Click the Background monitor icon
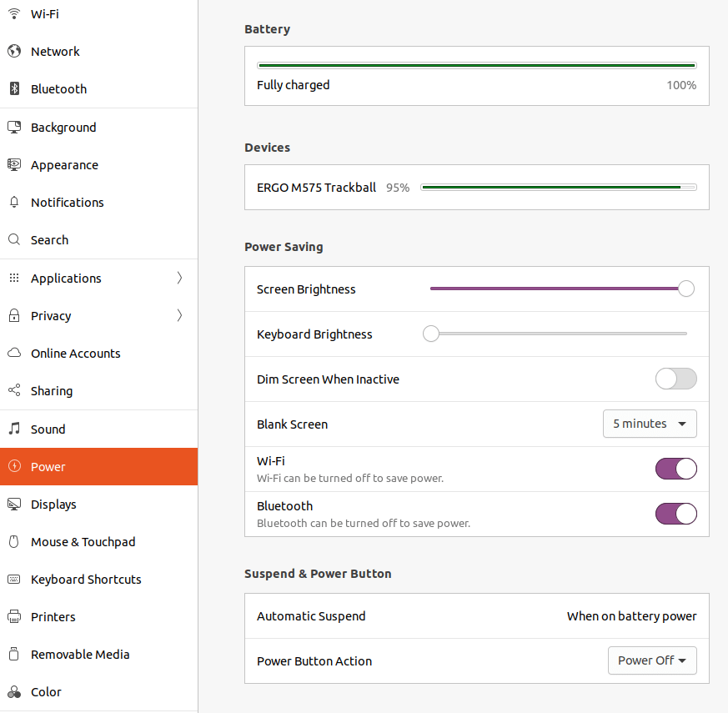This screenshot has height=713, width=728. [13, 128]
